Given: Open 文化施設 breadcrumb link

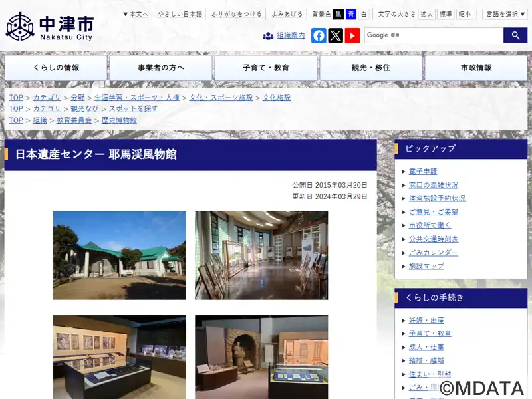Looking at the screenshot, I should (x=277, y=98).
